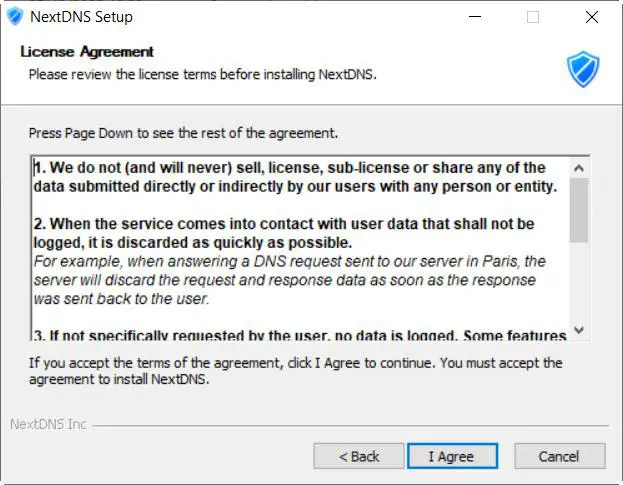This screenshot has height=485, width=623.
Task: Click the scrollbar up arrow in license box
Action: tap(578, 168)
